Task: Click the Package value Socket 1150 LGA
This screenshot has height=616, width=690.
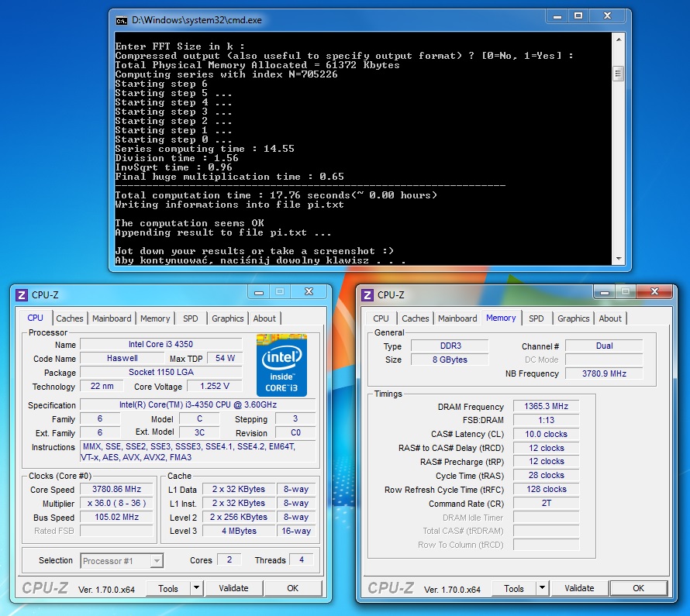Action: [161, 372]
